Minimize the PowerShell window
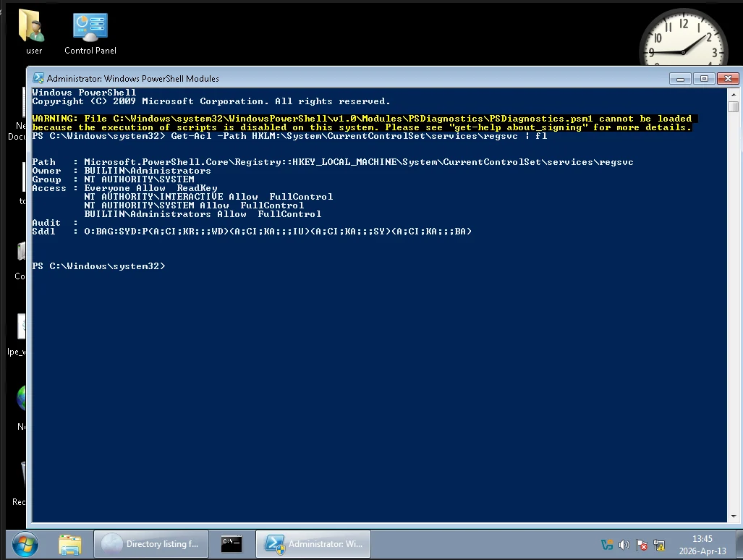This screenshot has height=560, width=743. pyautogui.click(x=681, y=79)
